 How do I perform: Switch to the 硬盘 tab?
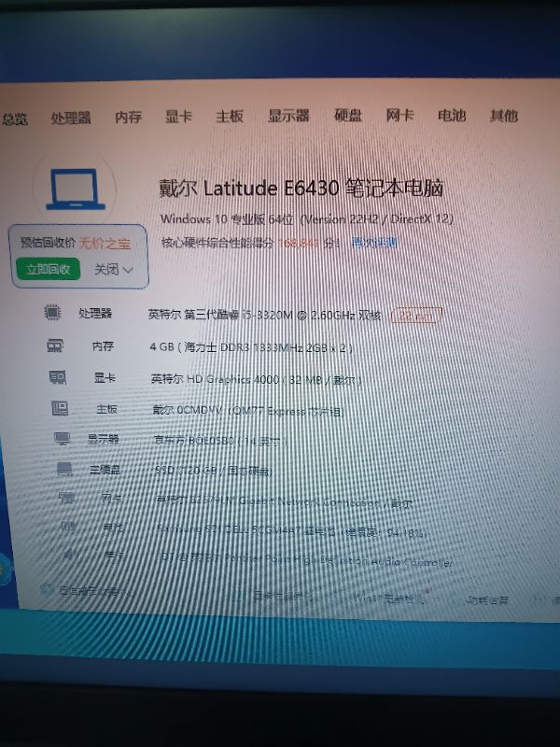point(348,115)
